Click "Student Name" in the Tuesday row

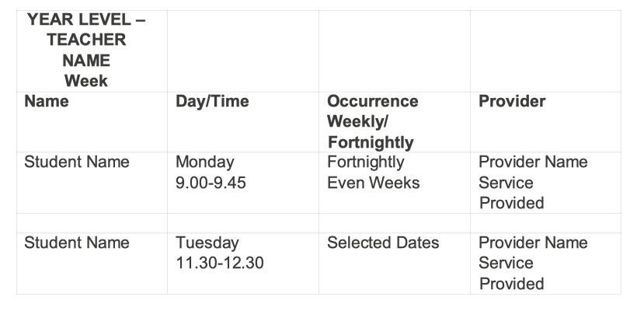(77, 243)
